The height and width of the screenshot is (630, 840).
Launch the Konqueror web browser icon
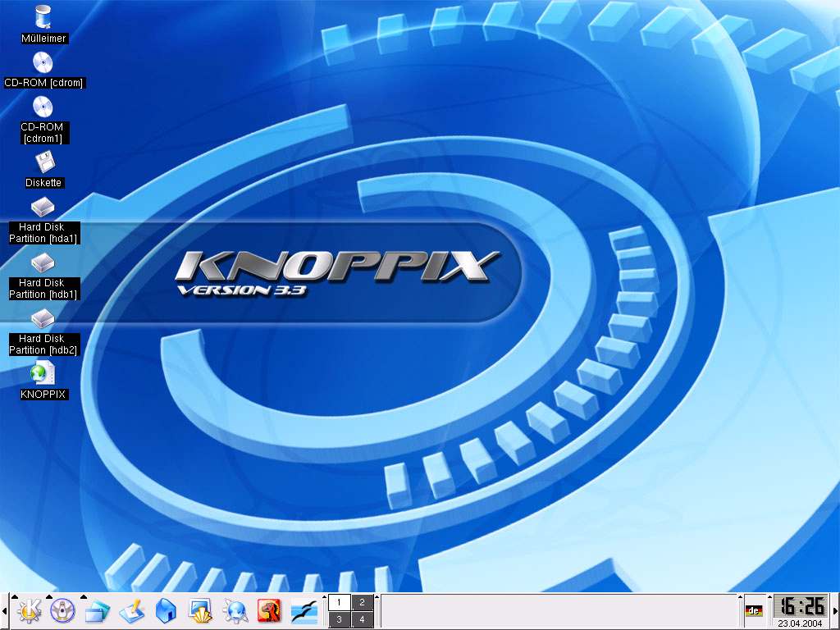point(235,610)
